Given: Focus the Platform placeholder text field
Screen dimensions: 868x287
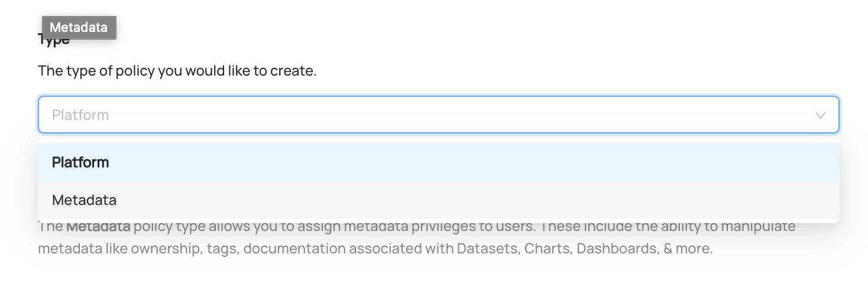Looking at the screenshot, I should 80,115.
